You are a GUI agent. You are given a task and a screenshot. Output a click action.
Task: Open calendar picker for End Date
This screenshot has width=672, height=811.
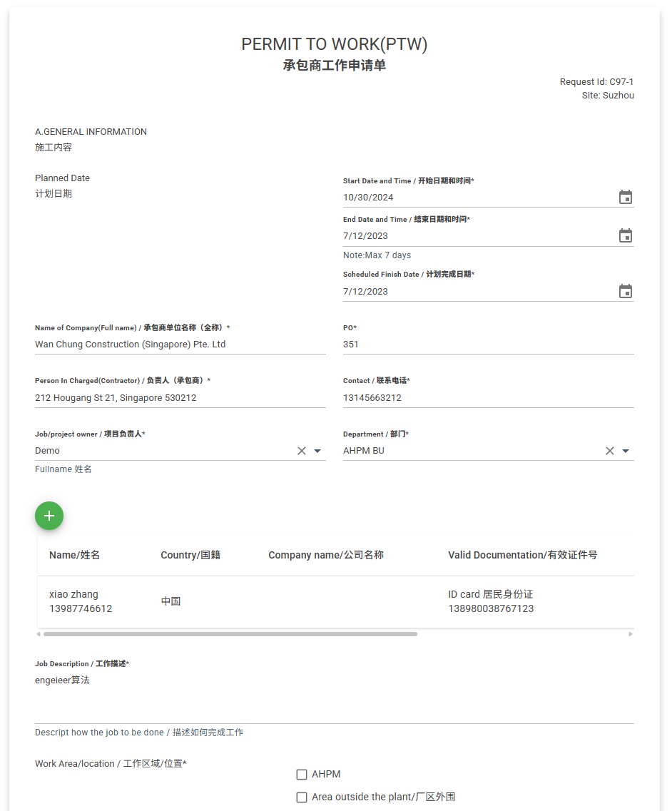click(x=625, y=236)
